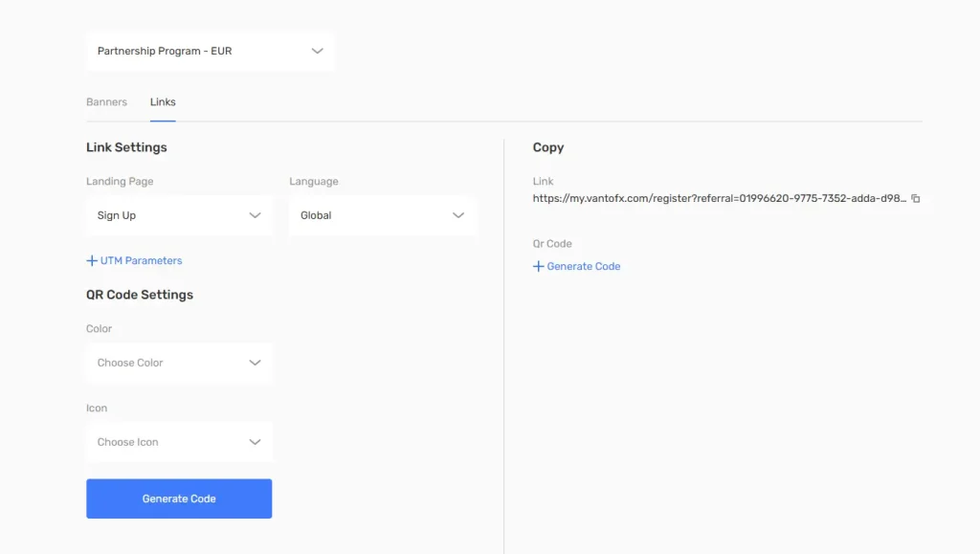980x554 pixels.
Task: Click the chevron arrow in Choose Color field
Action: point(255,363)
